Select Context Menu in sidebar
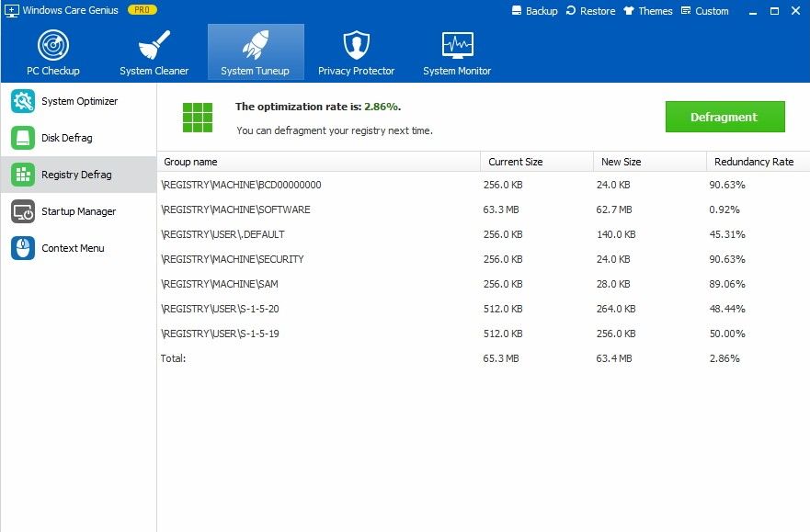The width and height of the screenshot is (810, 532). click(x=78, y=248)
